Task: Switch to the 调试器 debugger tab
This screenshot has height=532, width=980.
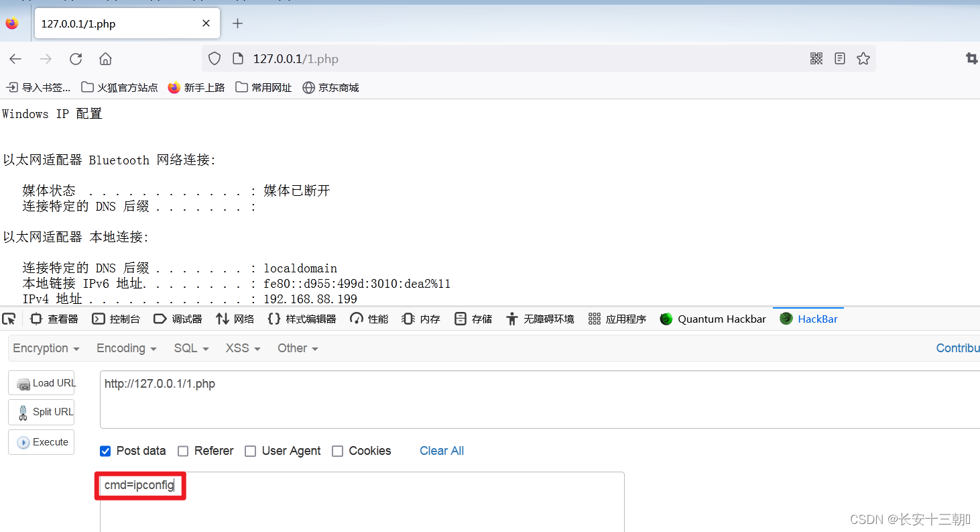Action: [178, 319]
